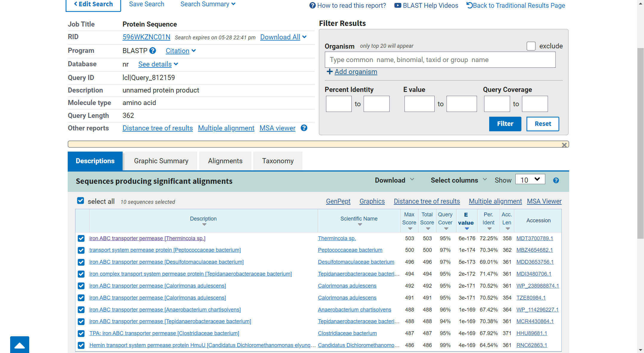This screenshot has height=353, width=644.
Task: Focus the Organism name input field
Action: tap(440, 60)
